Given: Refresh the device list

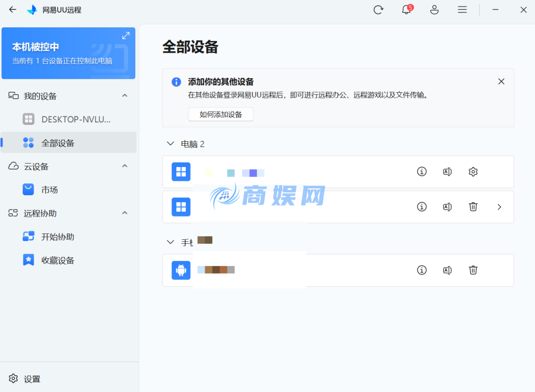Looking at the screenshot, I should point(378,9).
